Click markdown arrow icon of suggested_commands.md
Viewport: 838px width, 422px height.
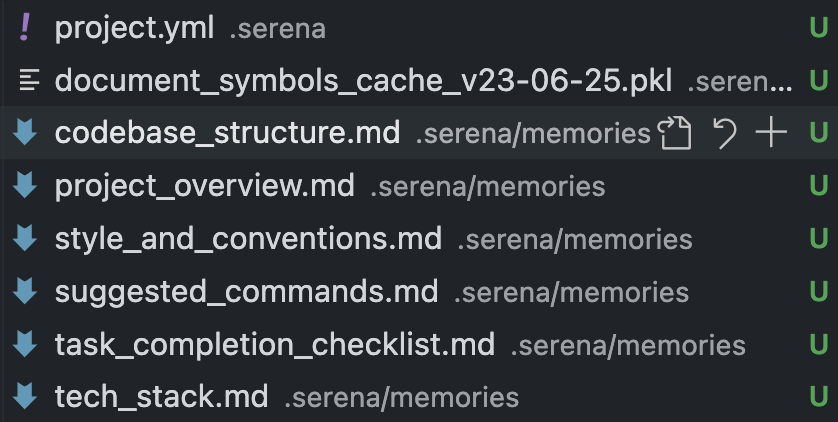[26, 292]
